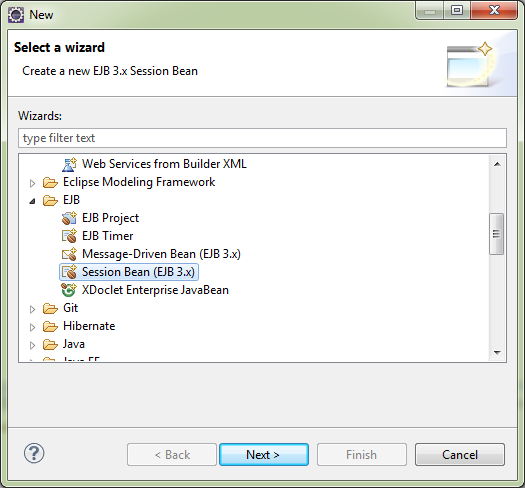Image resolution: width=525 pixels, height=488 pixels.
Task: Focus the type filter text field
Action: (x=262, y=138)
